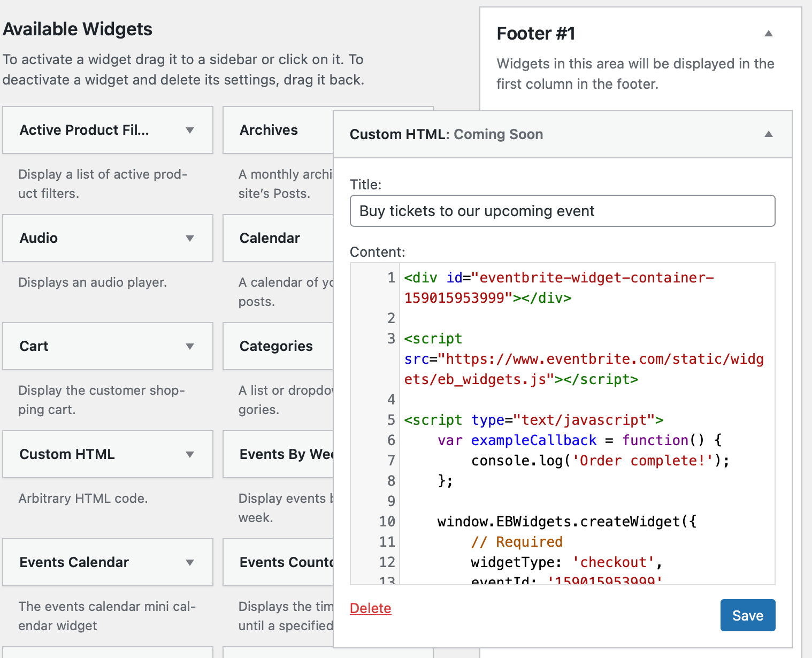Image resolution: width=812 pixels, height=658 pixels.
Task: Click the Events Calendar widget title
Action: pyautogui.click(x=74, y=562)
